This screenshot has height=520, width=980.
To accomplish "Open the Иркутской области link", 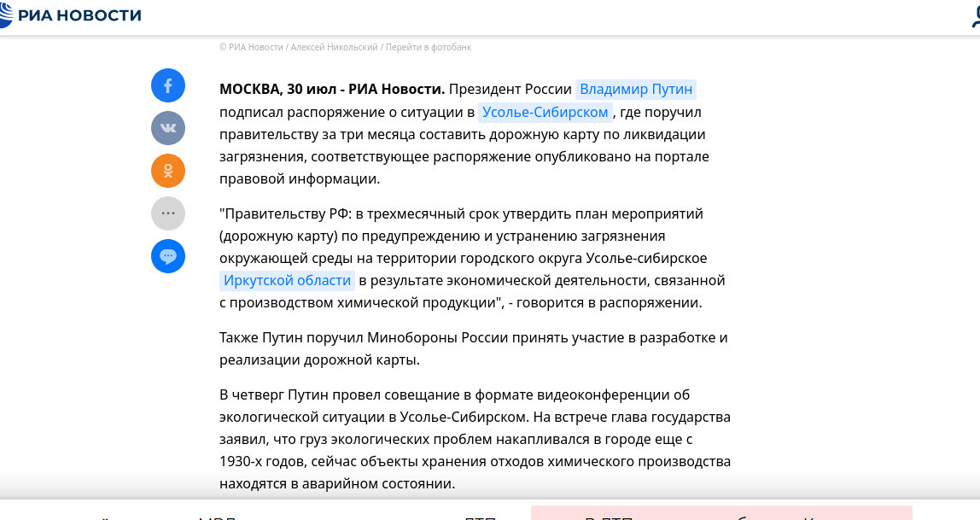I will (x=287, y=281).
